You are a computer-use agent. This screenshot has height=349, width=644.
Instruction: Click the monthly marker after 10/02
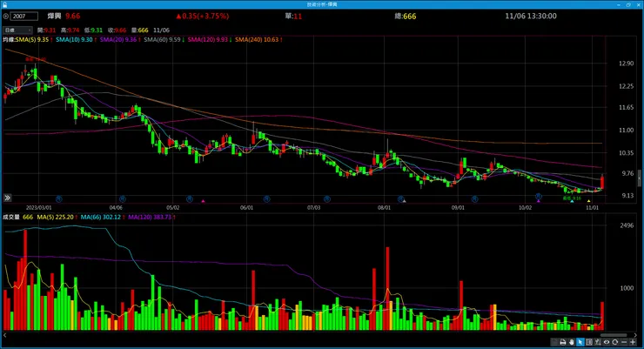(x=539, y=197)
